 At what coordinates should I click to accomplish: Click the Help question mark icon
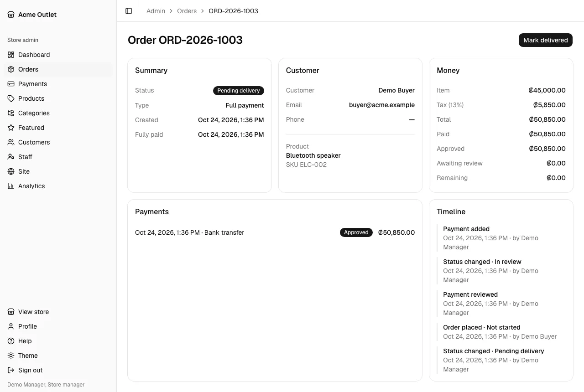tap(11, 341)
